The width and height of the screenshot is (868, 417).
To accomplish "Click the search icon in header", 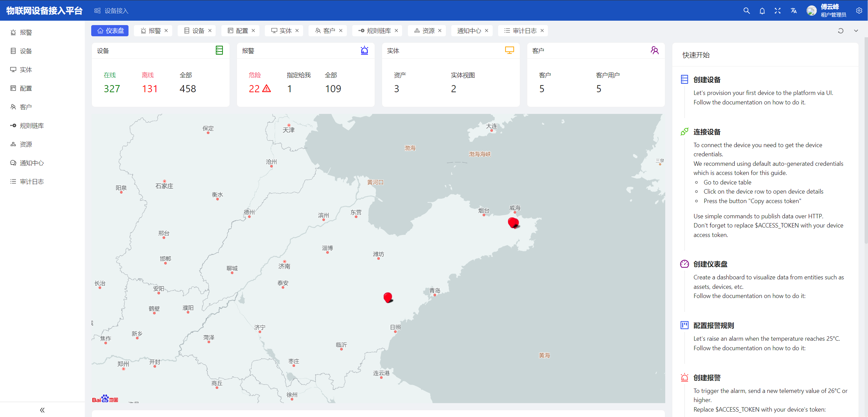I will 747,11.
